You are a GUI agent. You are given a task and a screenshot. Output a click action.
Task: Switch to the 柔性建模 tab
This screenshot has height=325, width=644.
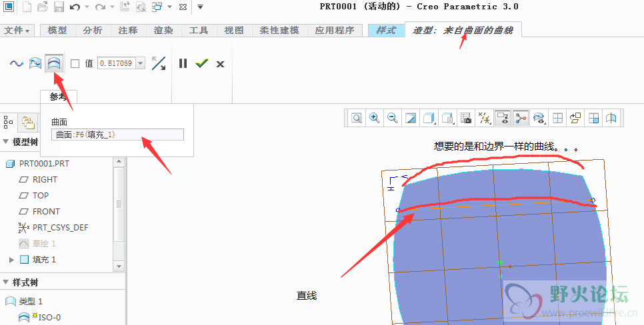[279, 31]
